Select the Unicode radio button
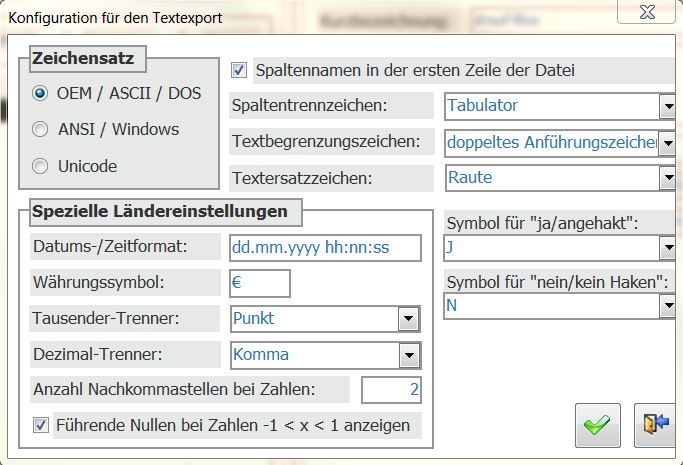Screen dimensions: 683x465 pyautogui.click(x=41, y=166)
